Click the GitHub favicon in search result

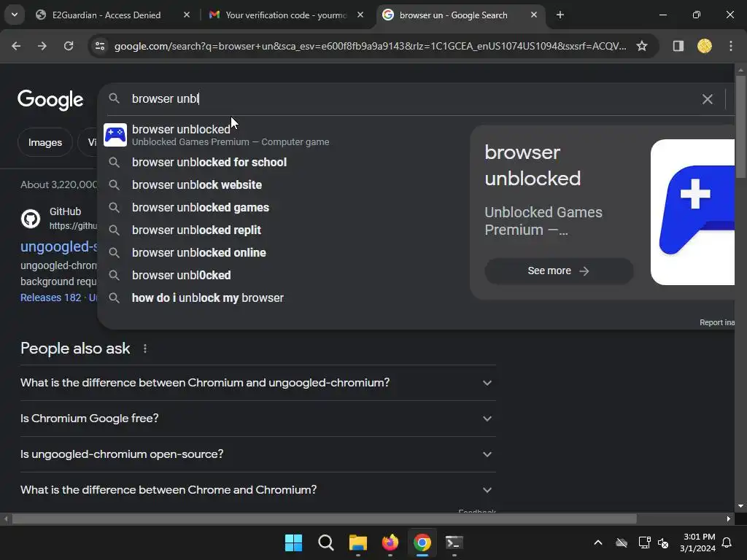[x=31, y=219]
